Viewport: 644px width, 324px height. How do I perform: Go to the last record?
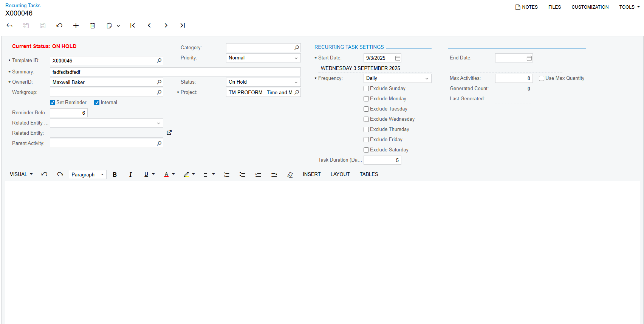click(x=183, y=25)
